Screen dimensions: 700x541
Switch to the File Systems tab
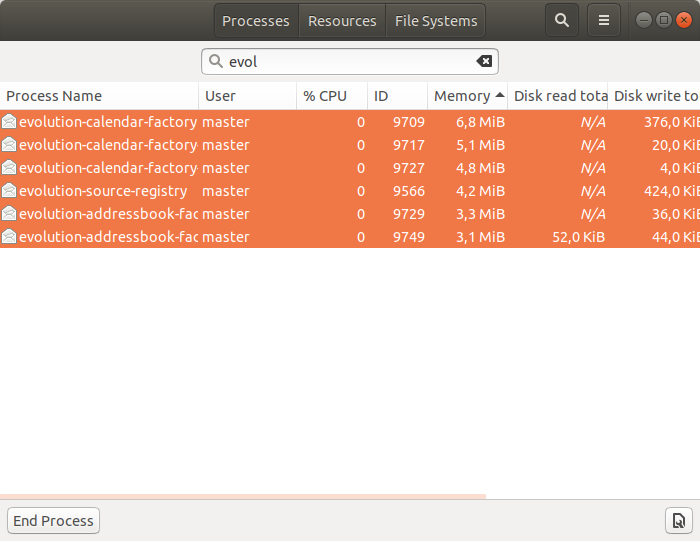click(436, 21)
